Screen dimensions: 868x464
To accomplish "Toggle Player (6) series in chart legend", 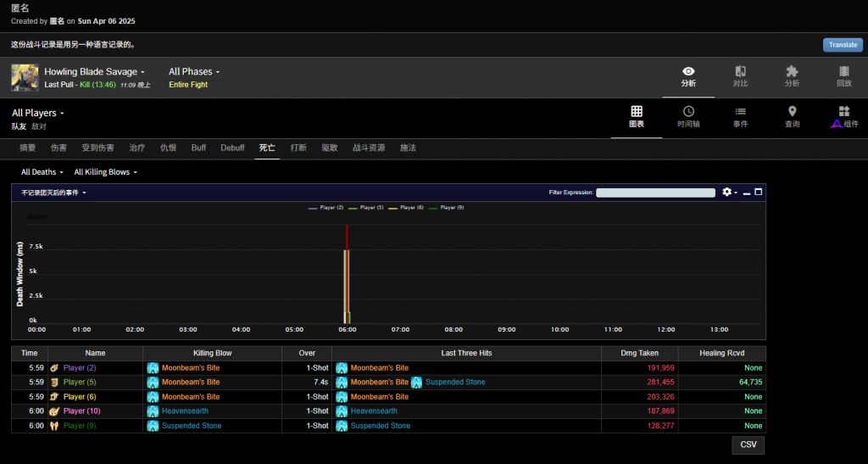I will (406, 208).
